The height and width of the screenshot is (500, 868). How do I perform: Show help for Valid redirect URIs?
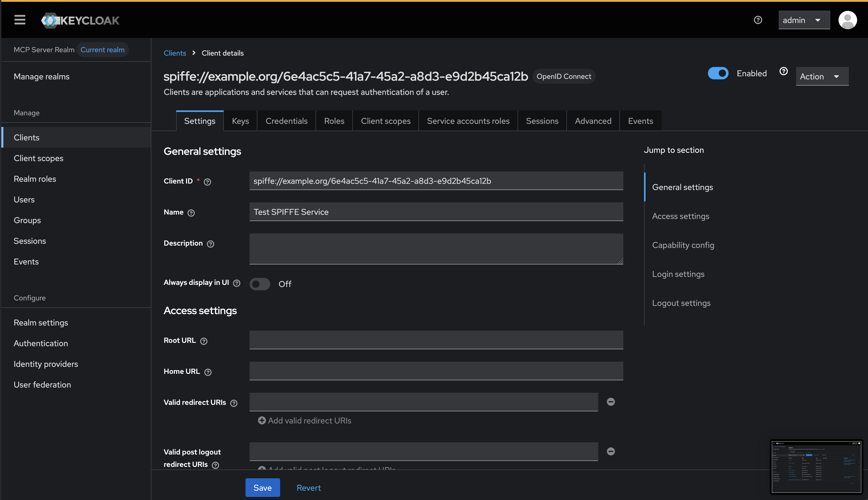coord(234,403)
